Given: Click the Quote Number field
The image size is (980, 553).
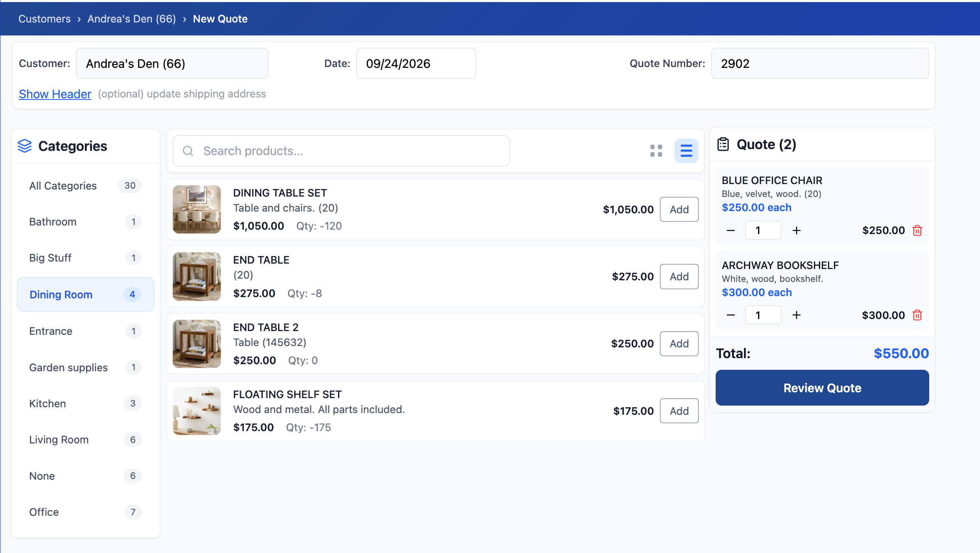Looking at the screenshot, I should click(x=820, y=63).
